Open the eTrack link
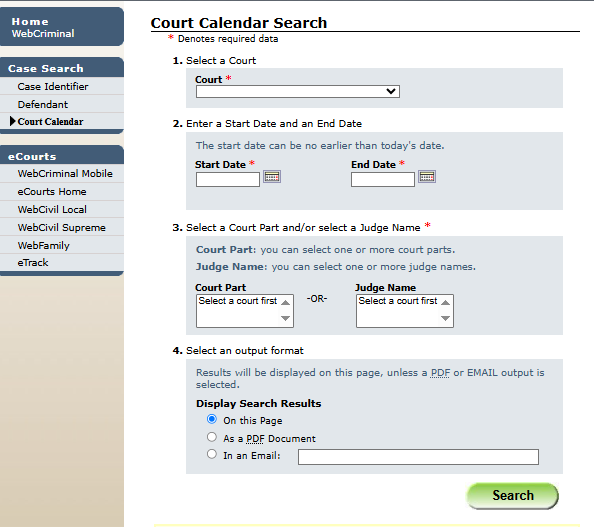 pyautogui.click(x=33, y=263)
